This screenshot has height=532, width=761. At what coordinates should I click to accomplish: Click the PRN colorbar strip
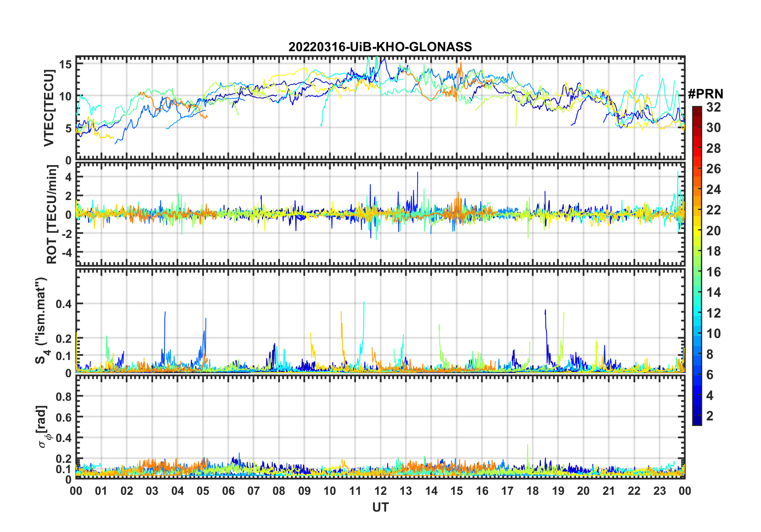697,266
